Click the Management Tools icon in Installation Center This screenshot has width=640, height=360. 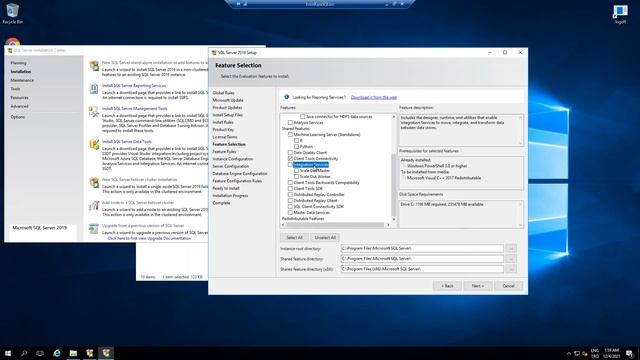(94, 111)
